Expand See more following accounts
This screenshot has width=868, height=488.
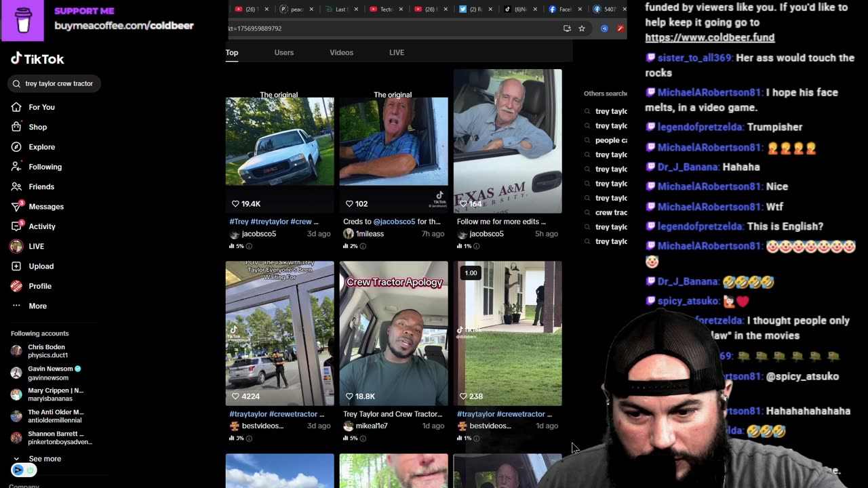pyautogui.click(x=38, y=459)
